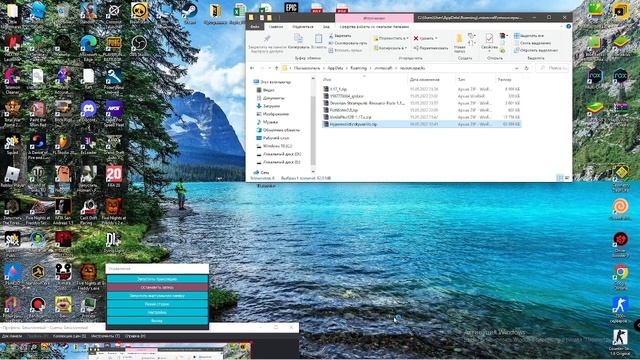Screen dimensions: 640x360
Task: Click Запустить виртуальную камеру in OBS
Action: pos(157,296)
